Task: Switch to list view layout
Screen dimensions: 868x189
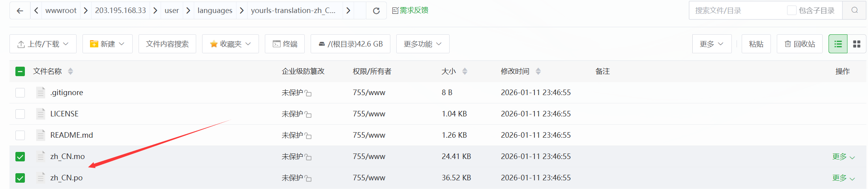Action: coord(838,44)
